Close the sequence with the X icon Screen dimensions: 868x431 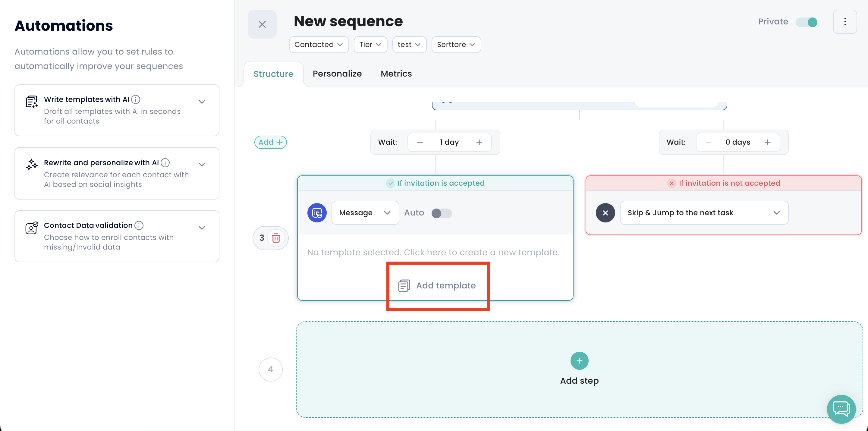pos(262,24)
